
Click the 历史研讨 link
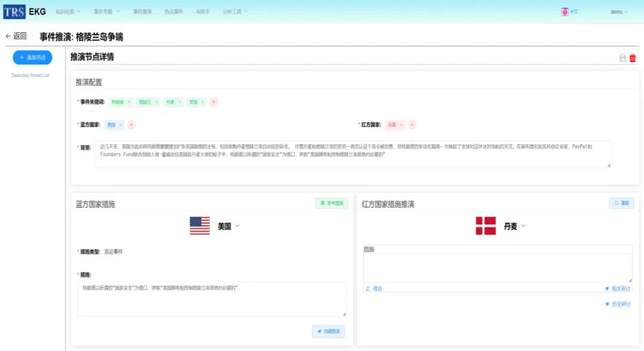point(618,304)
